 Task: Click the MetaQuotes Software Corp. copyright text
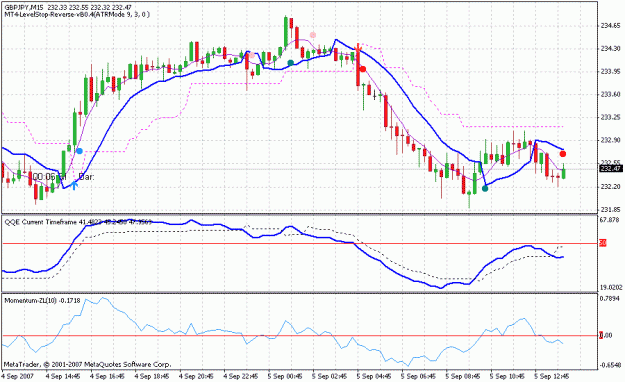(x=88, y=364)
